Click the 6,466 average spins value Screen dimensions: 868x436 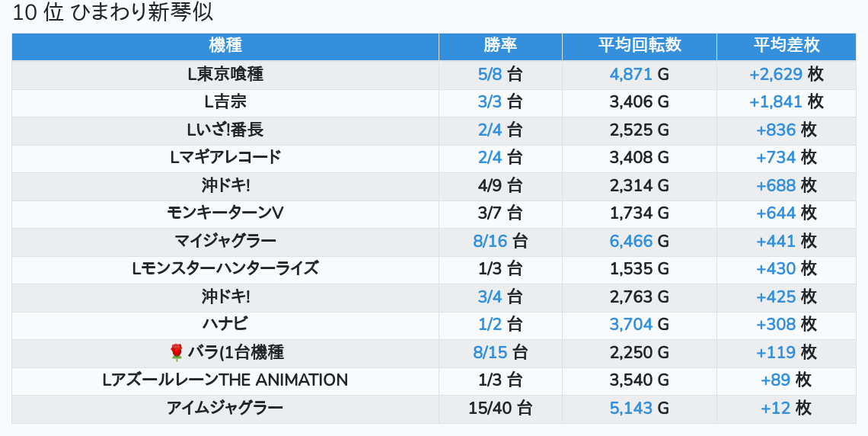tap(631, 241)
